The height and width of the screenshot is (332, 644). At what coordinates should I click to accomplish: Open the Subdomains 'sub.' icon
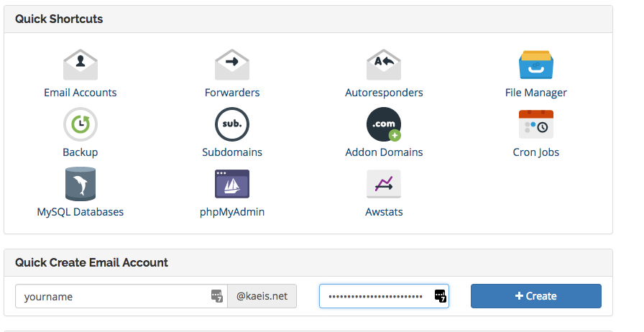coord(231,124)
